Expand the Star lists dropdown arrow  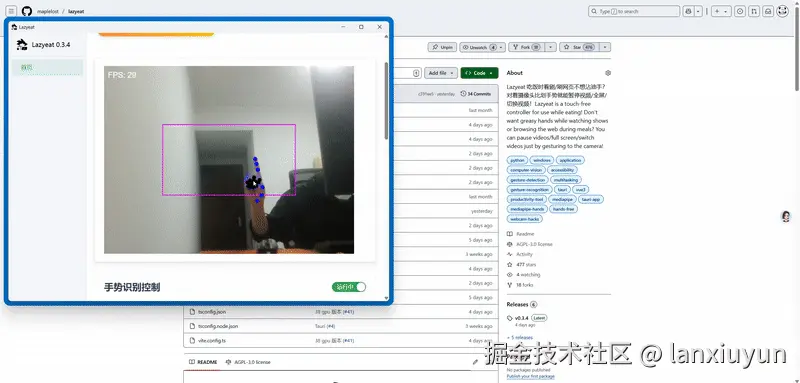coord(605,47)
